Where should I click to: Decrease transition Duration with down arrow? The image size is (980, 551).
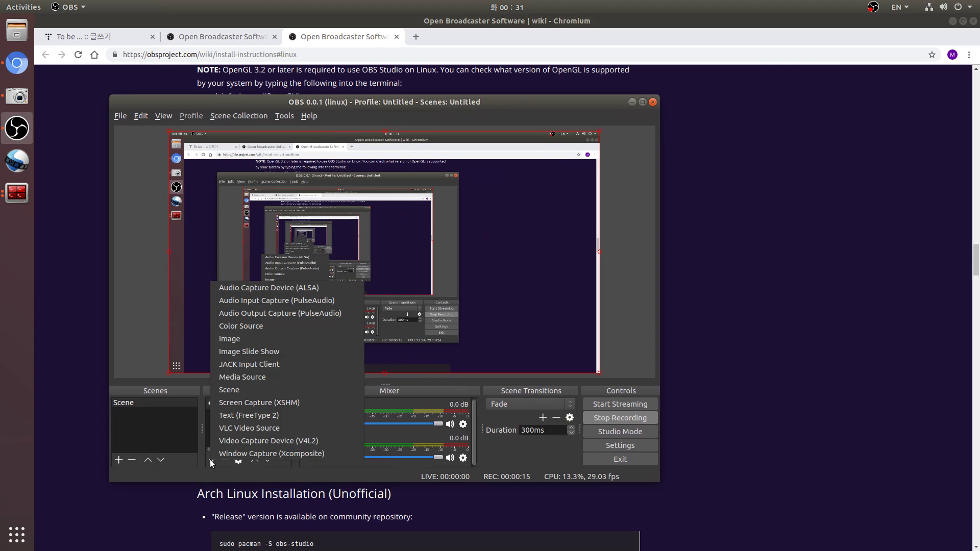point(571,433)
